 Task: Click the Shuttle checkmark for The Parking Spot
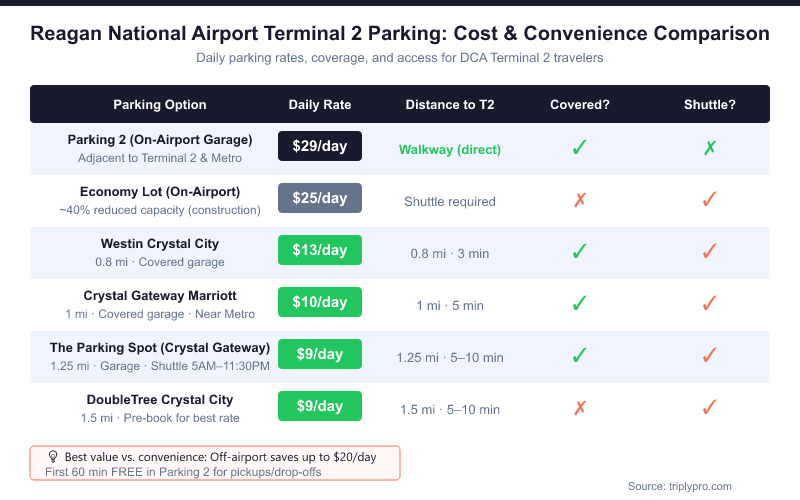710,356
